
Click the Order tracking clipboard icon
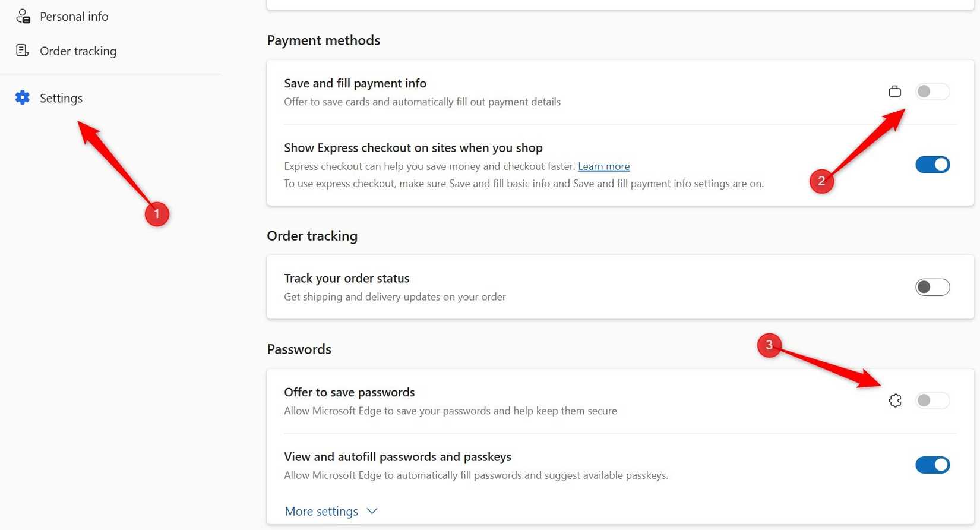22,51
